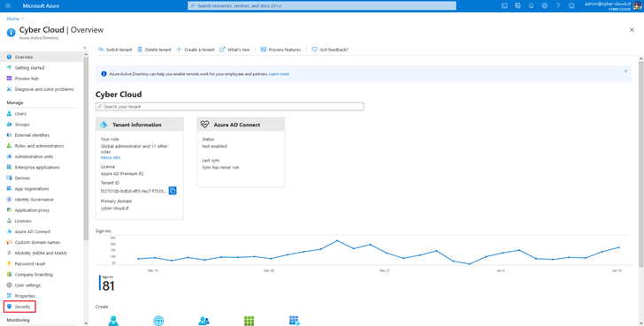Open Preview features
The height and width of the screenshot is (326, 644).
(281, 49)
